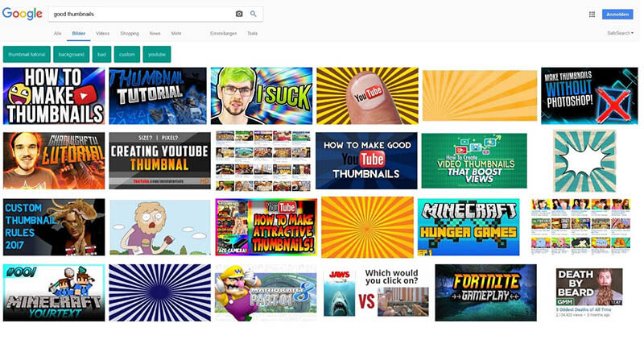The image size is (644, 340).
Task: Switch to the Shopping tab
Action: coord(129,33)
